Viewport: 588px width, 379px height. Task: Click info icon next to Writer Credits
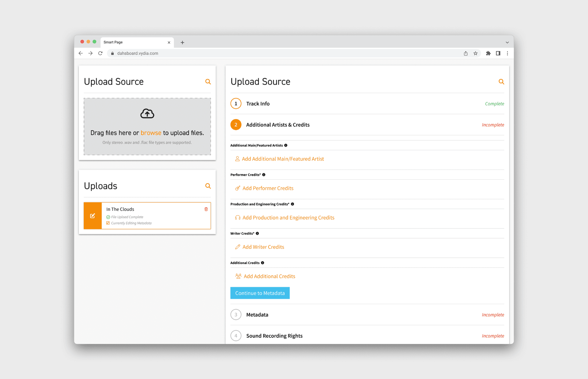(x=257, y=233)
